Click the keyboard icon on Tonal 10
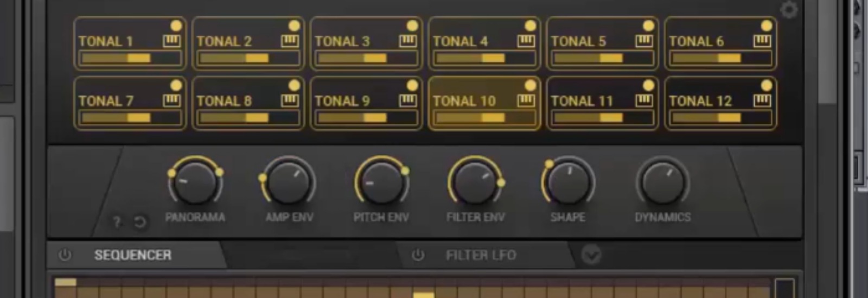The height and width of the screenshot is (298, 868). point(526,100)
